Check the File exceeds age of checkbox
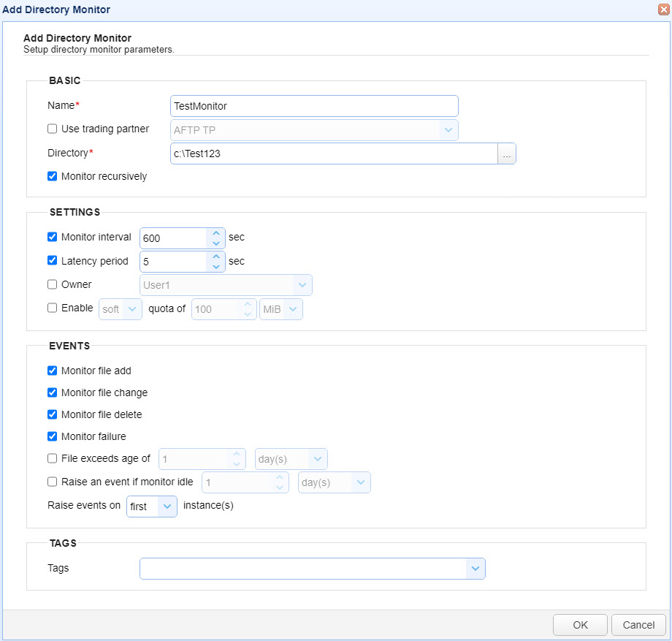Viewport: 672px width, 641px height. (x=53, y=458)
